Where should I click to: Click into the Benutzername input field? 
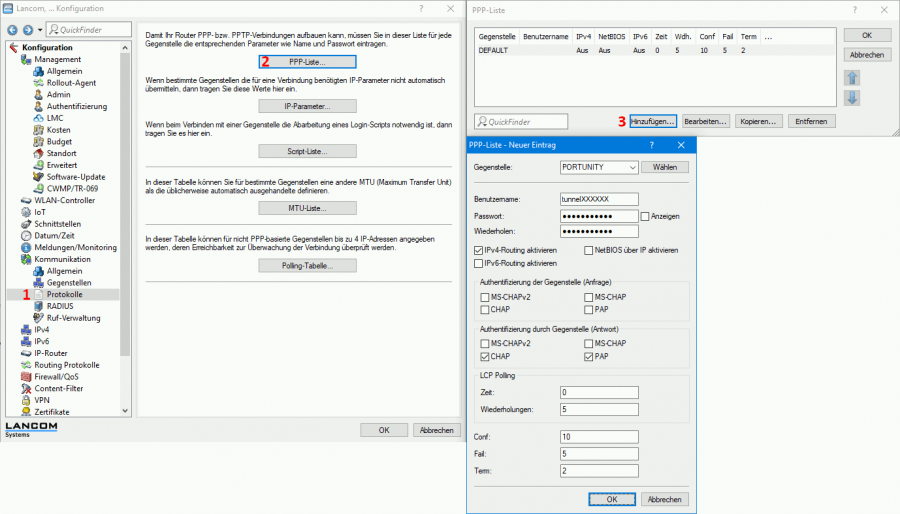click(599, 199)
